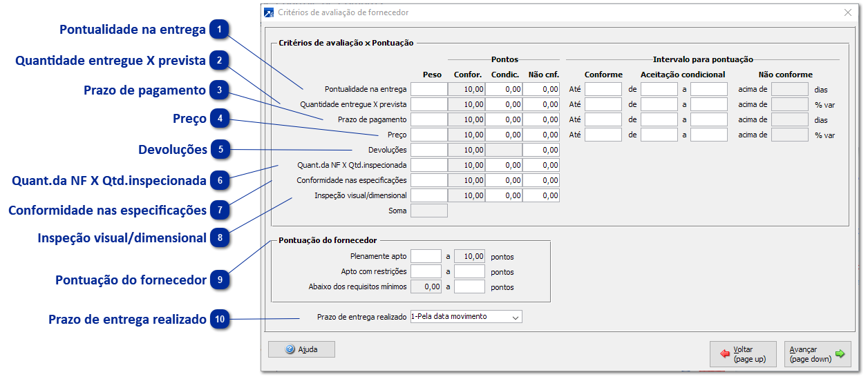Screen dimensions: 868x379
Task: Click Aceitação condicional 'a' field in Preço row
Action: coord(709,135)
